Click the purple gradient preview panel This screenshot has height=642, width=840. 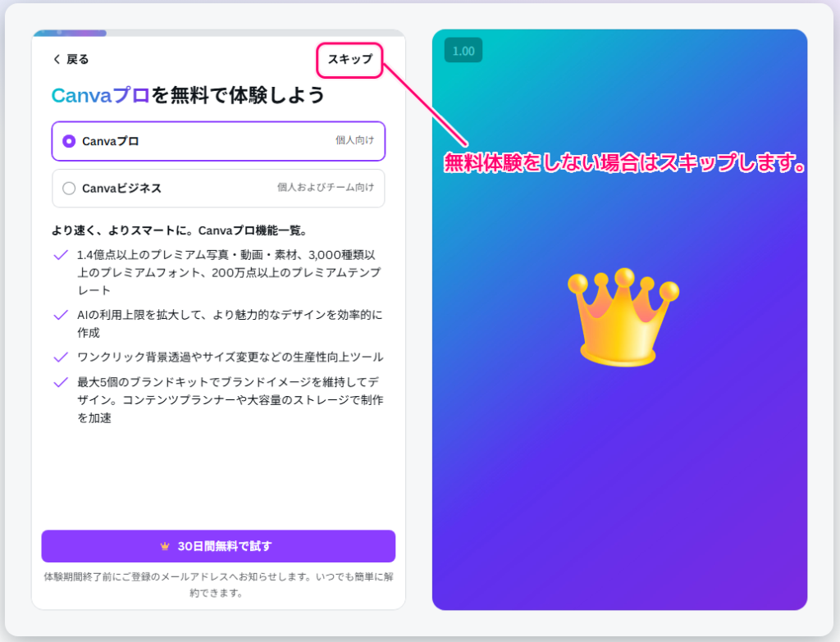pos(620,476)
